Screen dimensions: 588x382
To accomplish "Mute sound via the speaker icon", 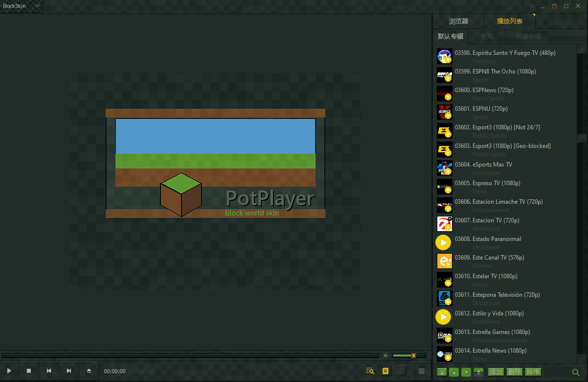I will coord(386,356).
